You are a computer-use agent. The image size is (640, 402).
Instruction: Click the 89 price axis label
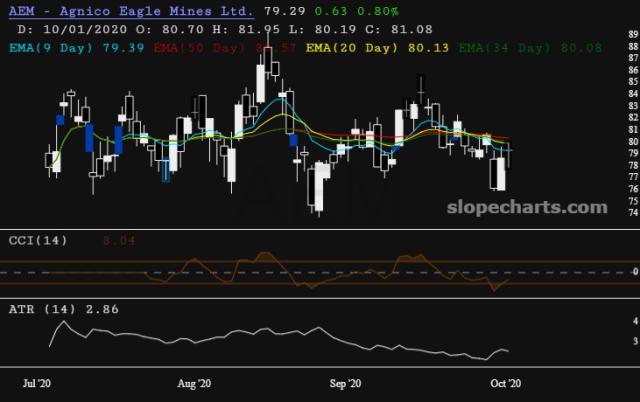[633, 34]
